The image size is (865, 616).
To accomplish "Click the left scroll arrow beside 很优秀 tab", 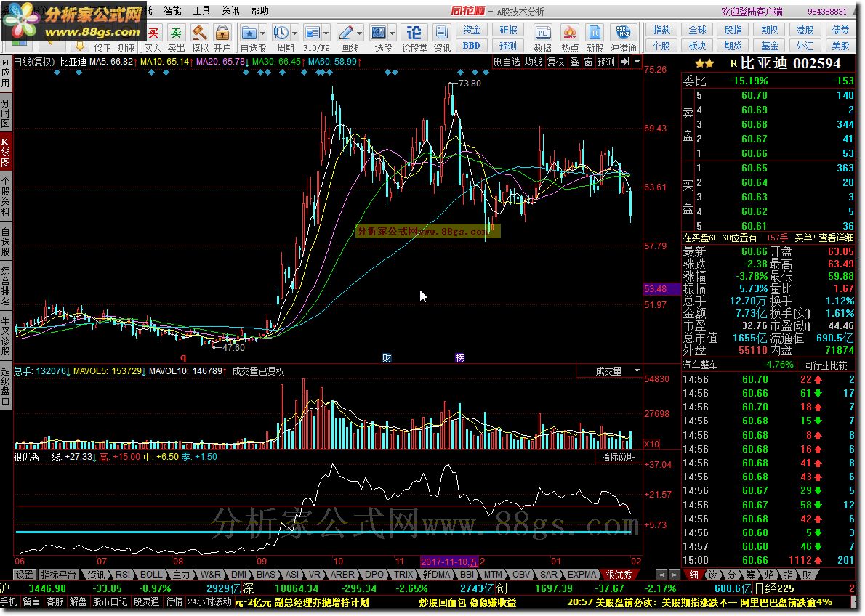I will (661, 574).
